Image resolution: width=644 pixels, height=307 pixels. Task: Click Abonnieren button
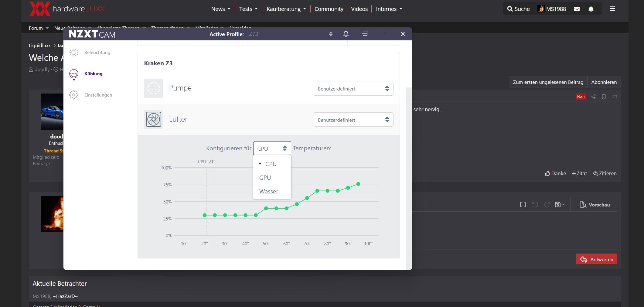604,82
